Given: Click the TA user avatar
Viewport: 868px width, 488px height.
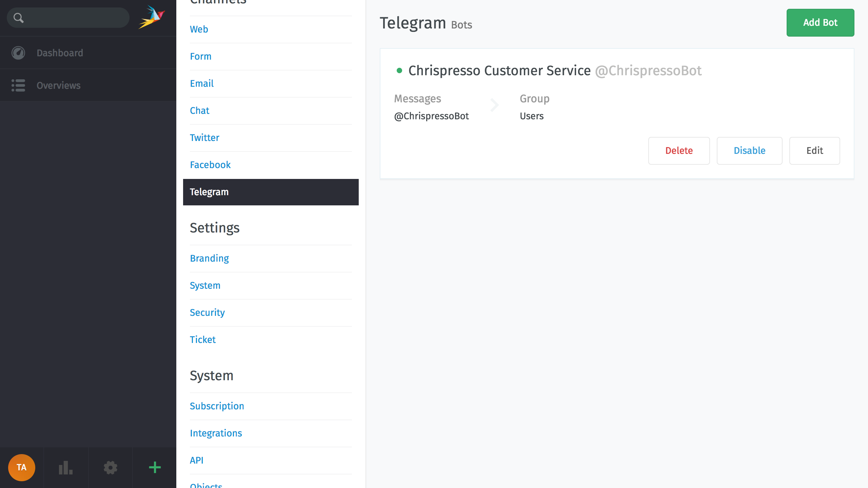Looking at the screenshot, I should coord(22,467).
